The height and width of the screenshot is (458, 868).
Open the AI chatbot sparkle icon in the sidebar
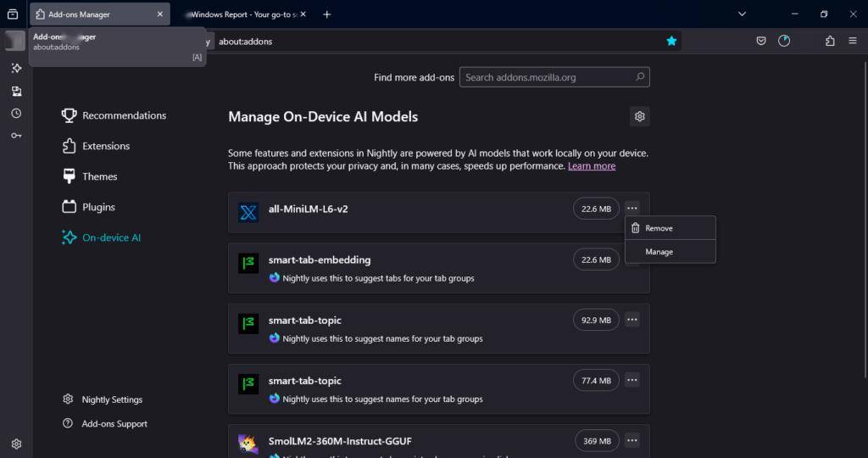coord(16,68)
